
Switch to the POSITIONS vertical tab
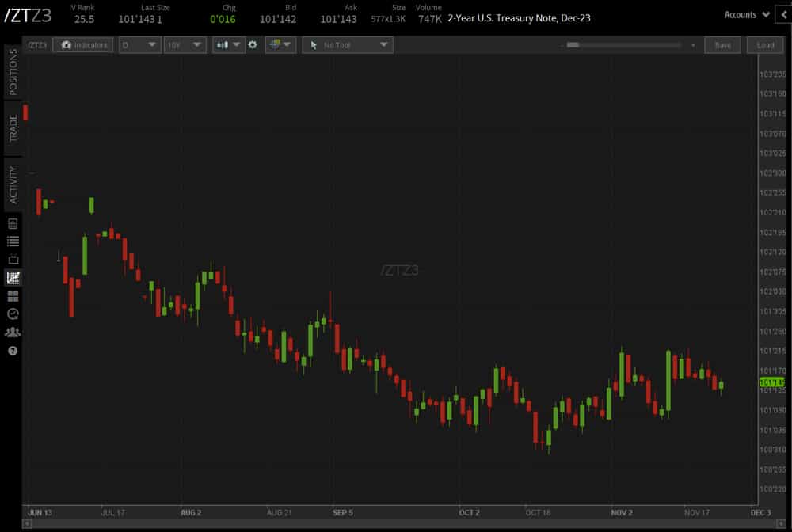13,72
